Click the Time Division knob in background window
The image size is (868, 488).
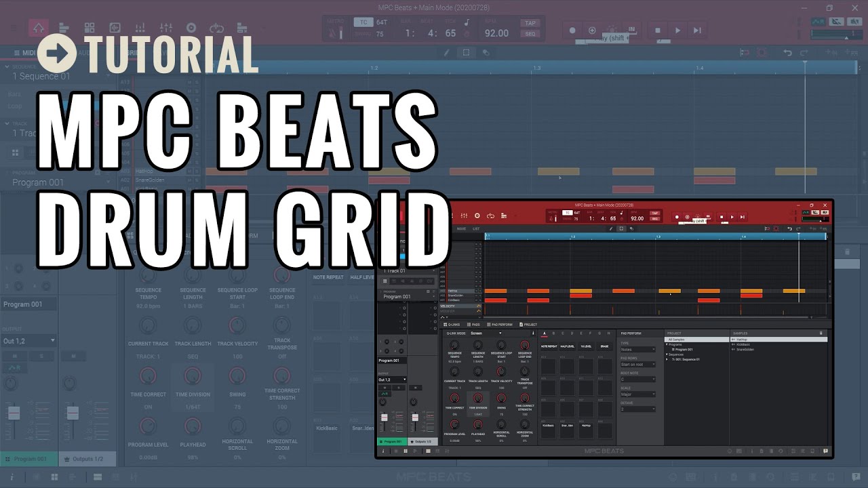point(193,376)
